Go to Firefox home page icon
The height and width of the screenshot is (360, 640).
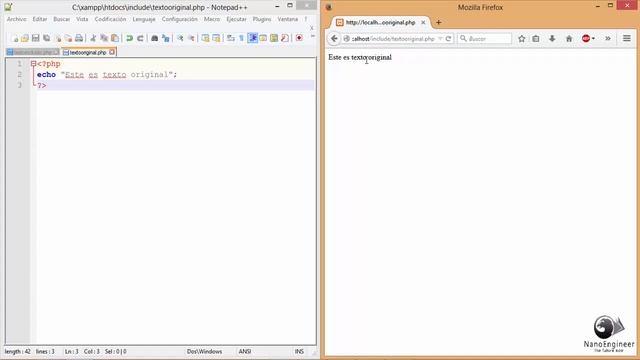569,39
